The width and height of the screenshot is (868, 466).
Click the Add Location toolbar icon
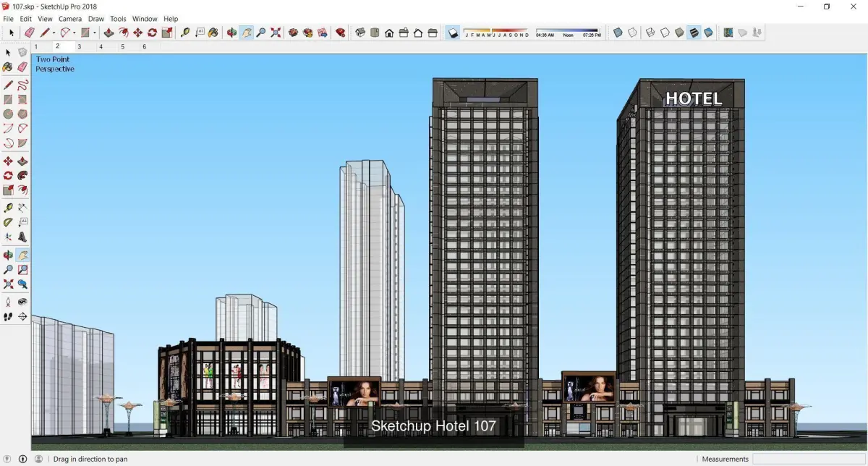(x=728, y=33)
